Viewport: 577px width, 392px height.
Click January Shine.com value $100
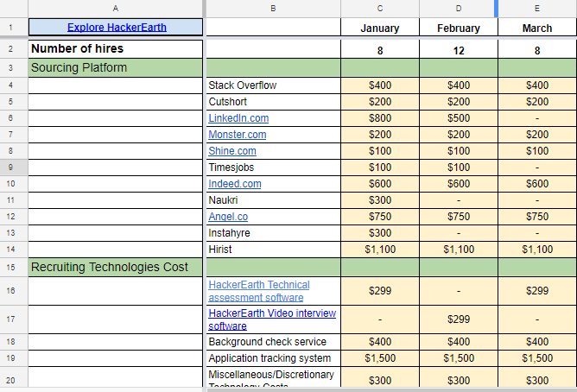tap(380, 151)
